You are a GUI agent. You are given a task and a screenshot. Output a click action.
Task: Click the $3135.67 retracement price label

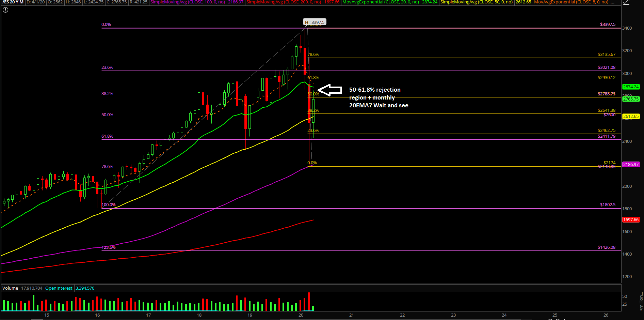607,55
